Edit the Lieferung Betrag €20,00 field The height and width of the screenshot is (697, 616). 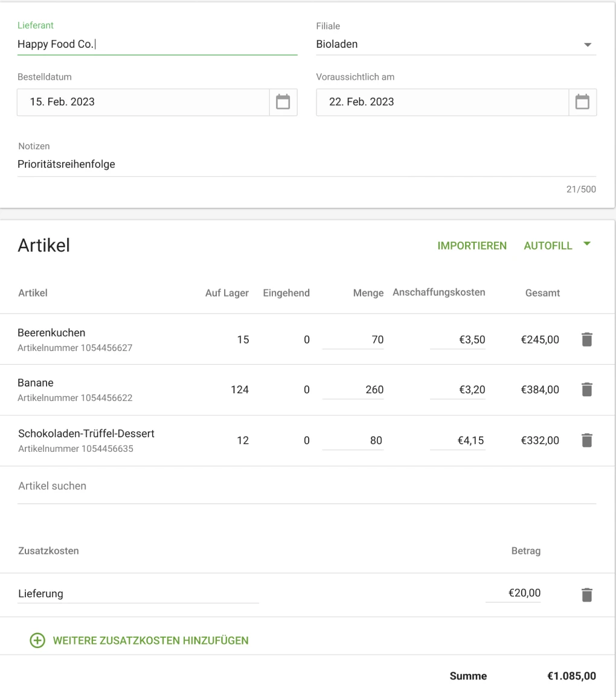513,594
